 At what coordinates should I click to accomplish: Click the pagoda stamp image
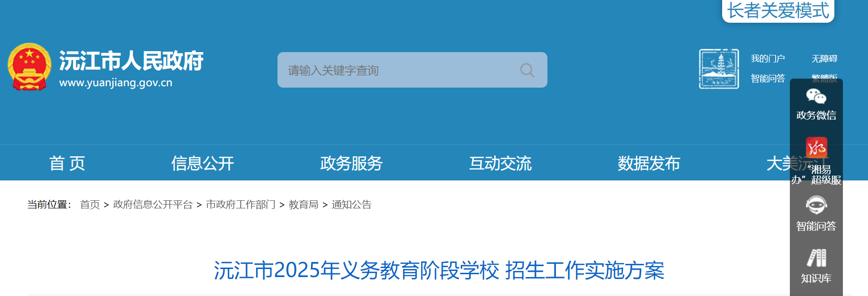[719, 69]
